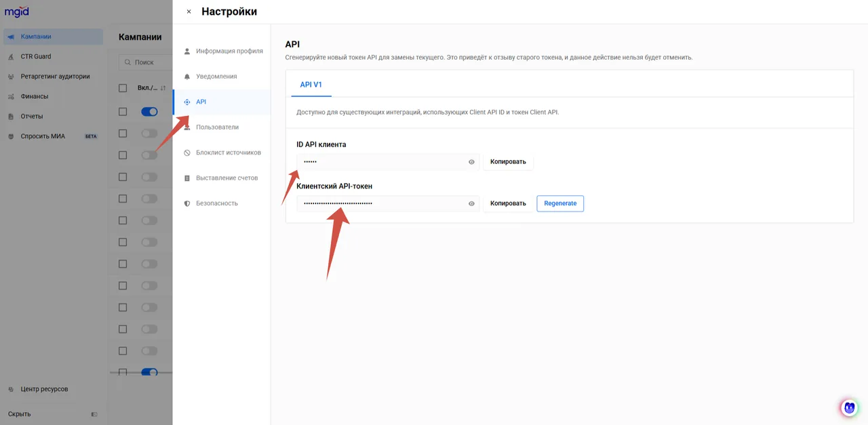The image size is (868, 425).
Task: Click the magnifier icon in Поиск
Action: (127, 62)
